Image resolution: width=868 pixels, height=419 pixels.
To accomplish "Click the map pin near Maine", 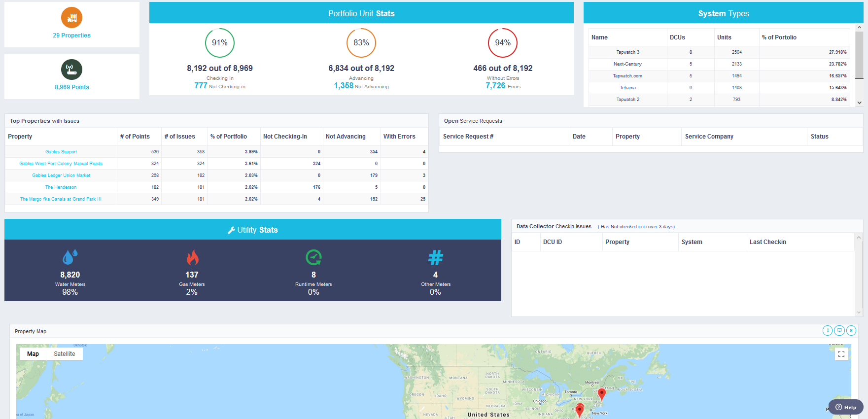I will [x=601, y=393].
